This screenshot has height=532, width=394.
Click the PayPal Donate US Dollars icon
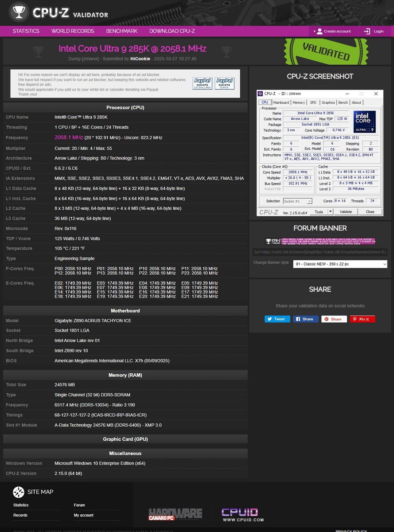point(202,83)
